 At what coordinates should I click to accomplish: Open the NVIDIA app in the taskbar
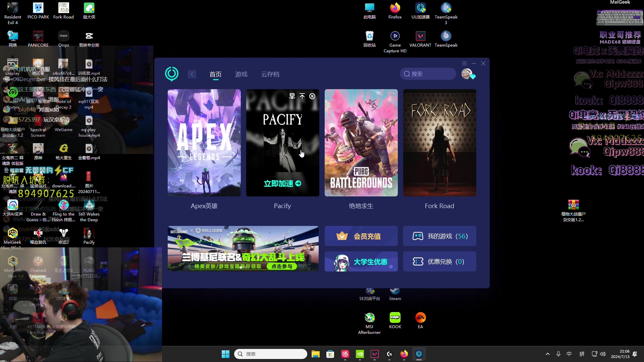pyautogui.click(x=360, y=354)
